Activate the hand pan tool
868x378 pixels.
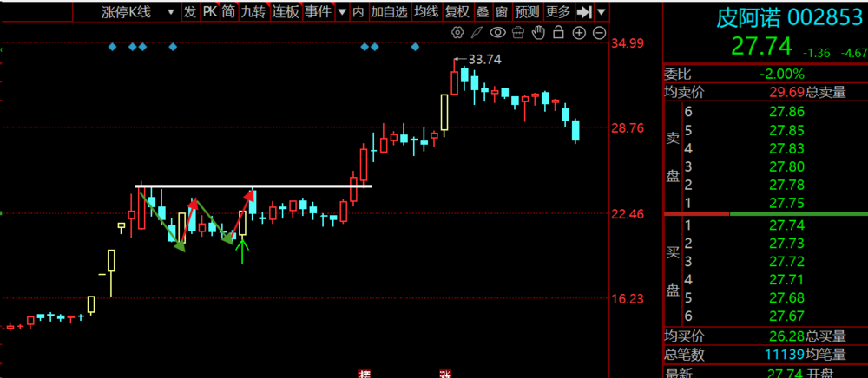(x=539, y=33)
